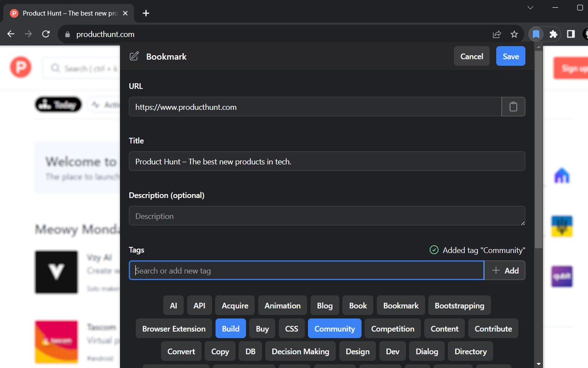Click the Product Hunt page search box
This screenshot has height=368, width=588.
tap(82, 68)
